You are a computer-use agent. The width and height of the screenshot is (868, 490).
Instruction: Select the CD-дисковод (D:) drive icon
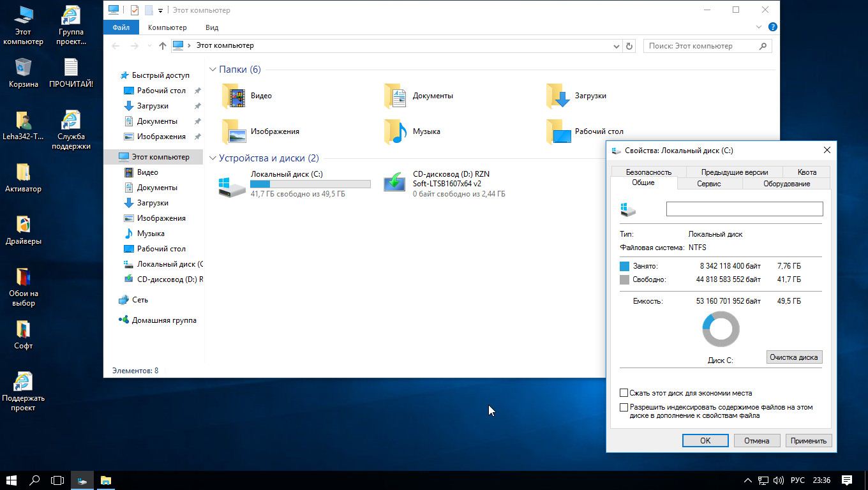(394, 184)
